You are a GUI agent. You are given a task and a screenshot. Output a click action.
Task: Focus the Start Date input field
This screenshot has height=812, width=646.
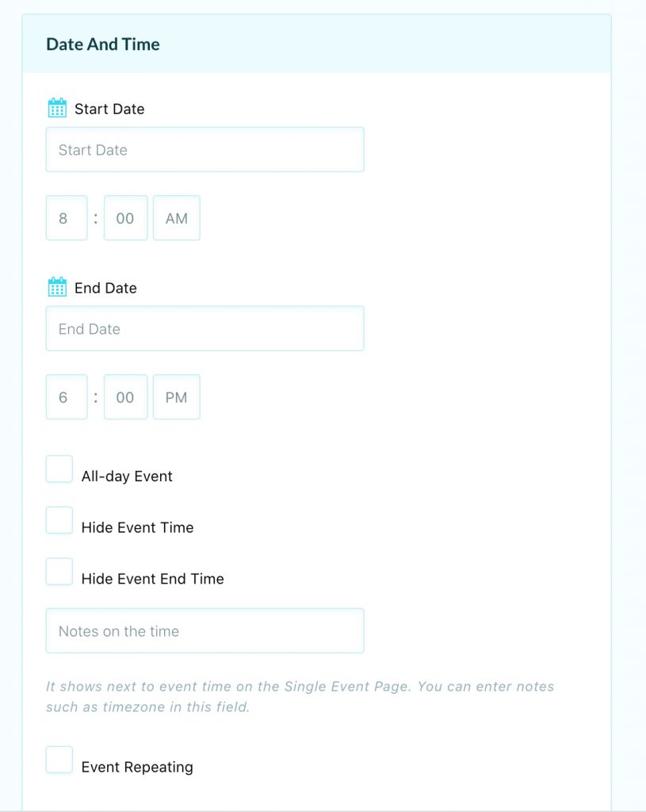click(x=205, y=150)
